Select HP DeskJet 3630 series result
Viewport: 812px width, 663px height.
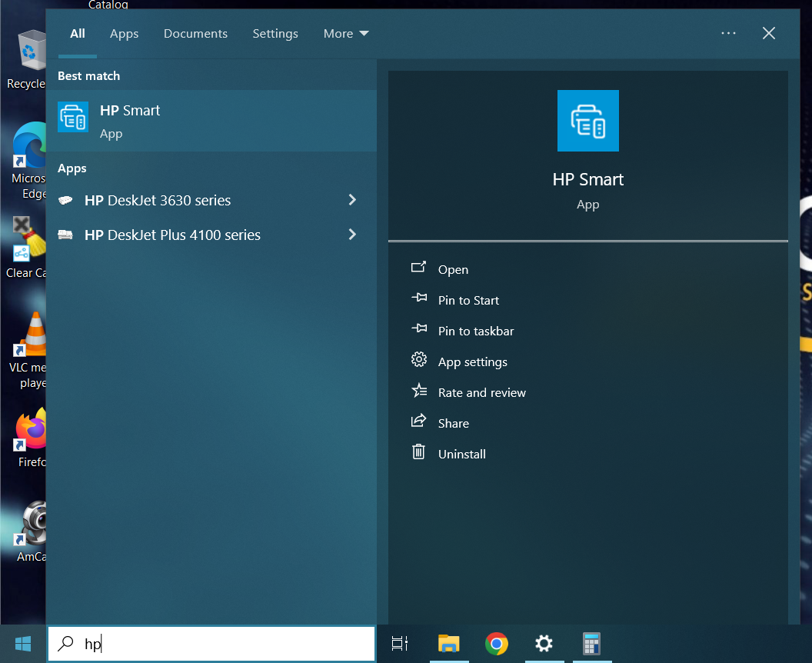tap(158, 201)
